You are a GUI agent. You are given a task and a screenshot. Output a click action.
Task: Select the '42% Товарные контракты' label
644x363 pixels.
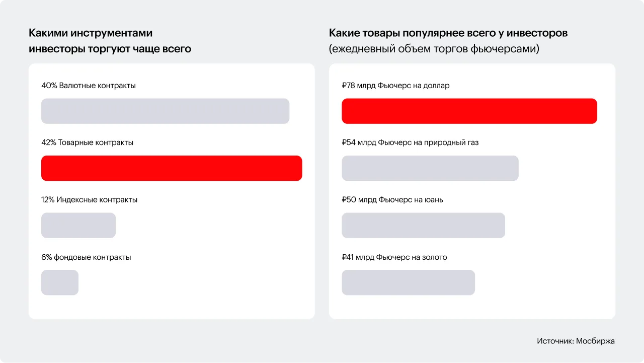[x=88, y=142]
